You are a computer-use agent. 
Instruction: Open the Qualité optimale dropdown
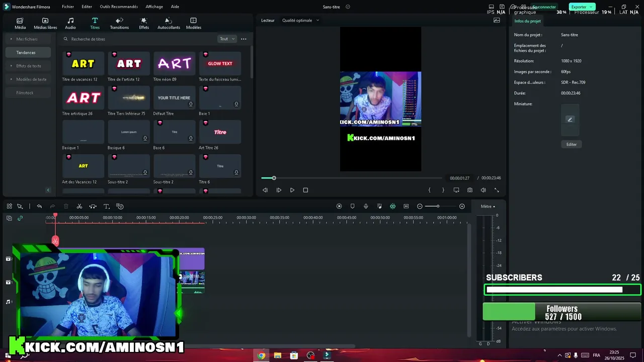300,20
